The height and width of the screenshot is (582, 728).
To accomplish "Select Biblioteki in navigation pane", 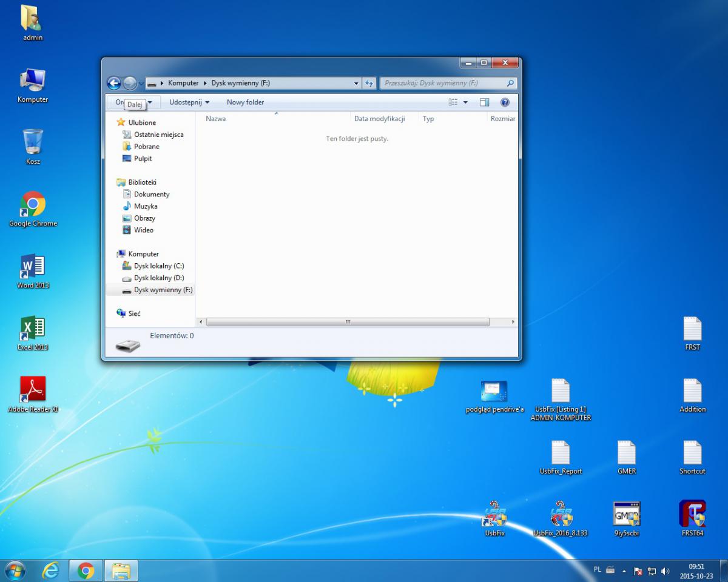I will [142, 182].
